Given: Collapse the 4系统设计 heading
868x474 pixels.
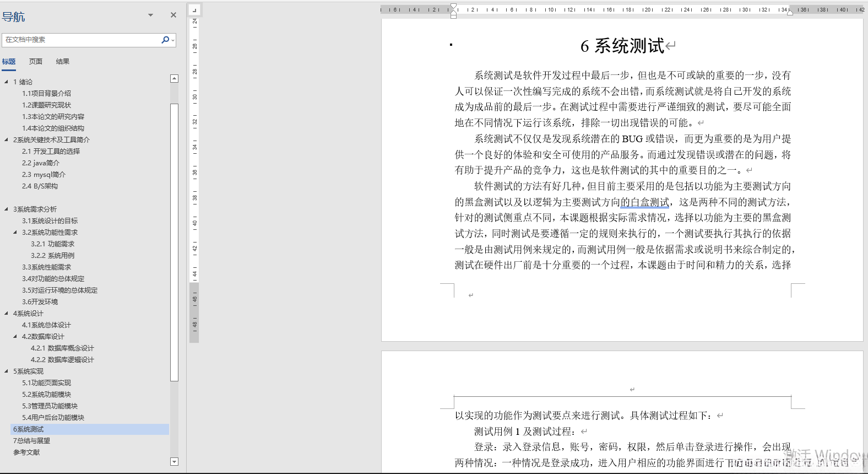Looking at the screenshot, I should pyautogui.click(x=6, y=313).
